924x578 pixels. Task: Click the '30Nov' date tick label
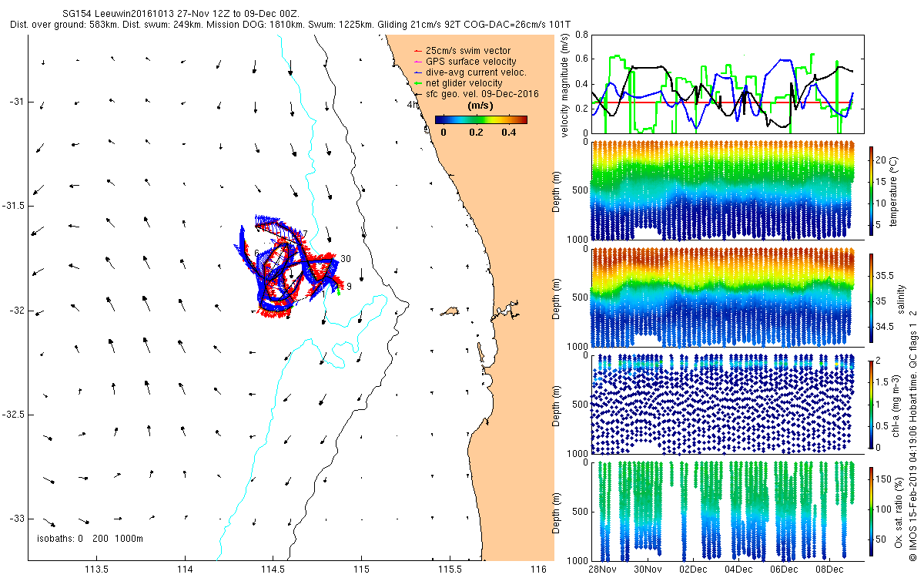click(x=648, y=570)
